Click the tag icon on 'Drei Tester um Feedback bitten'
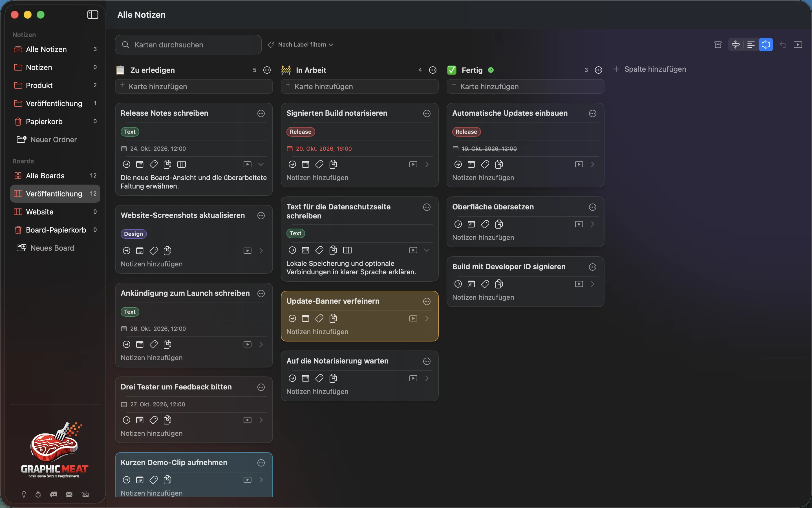812x508 pixels. pos(154,420)
